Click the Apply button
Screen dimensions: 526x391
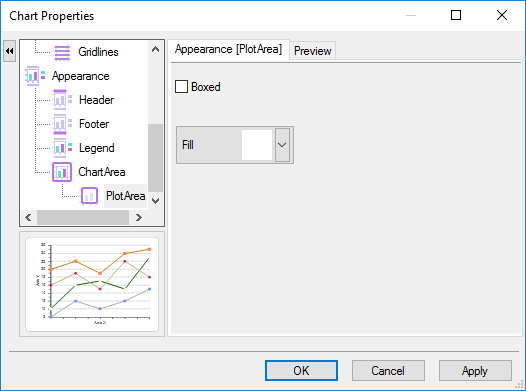pos(475,371)
